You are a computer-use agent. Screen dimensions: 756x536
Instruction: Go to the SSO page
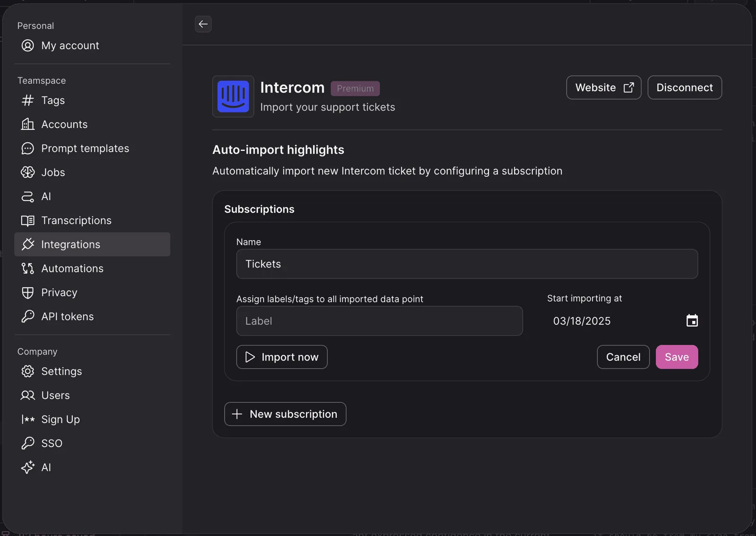(x=92, y=443)
